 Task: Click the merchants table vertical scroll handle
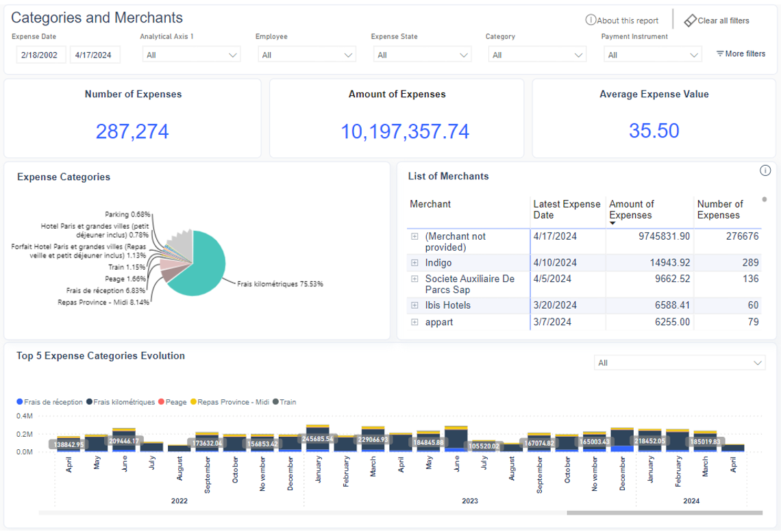[765, 199]
